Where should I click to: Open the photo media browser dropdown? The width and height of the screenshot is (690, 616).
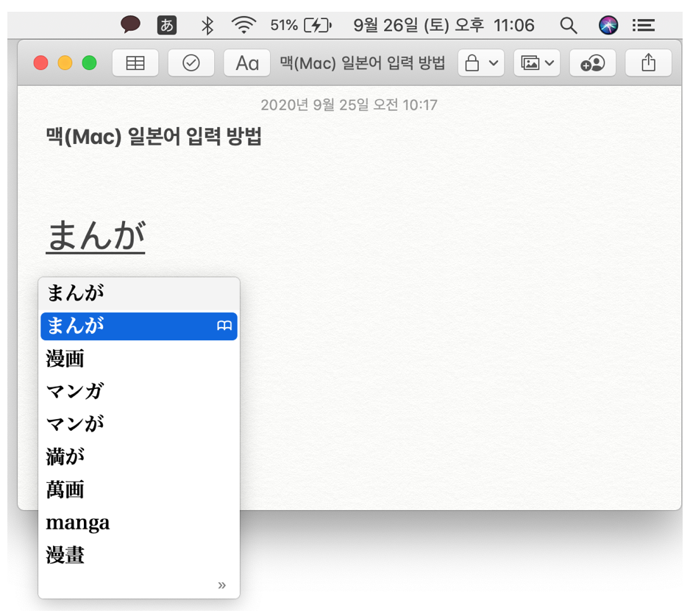point(537,63)
